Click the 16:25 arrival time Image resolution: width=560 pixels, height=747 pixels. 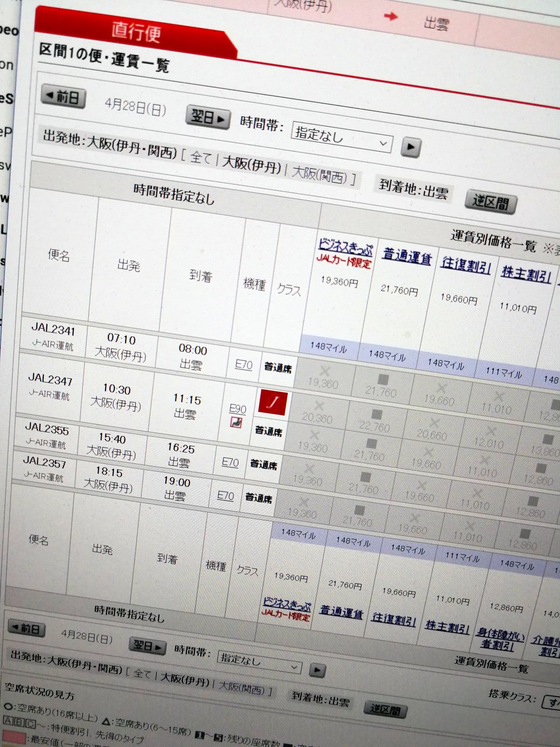click(181, 449)
